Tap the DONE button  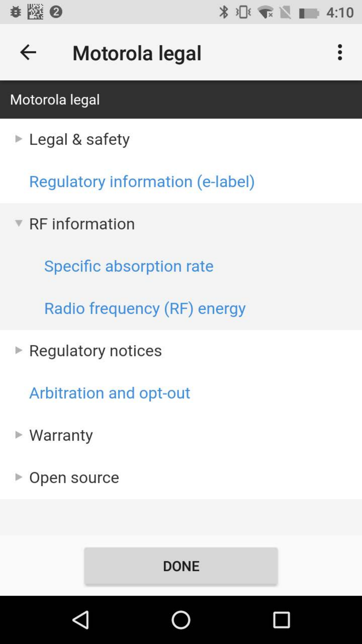coord(181,566)
